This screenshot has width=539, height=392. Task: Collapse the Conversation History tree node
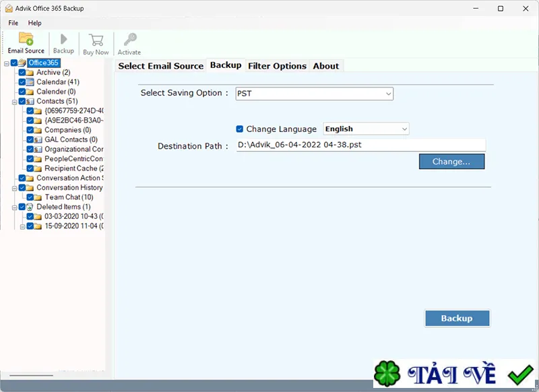(14, 189)
